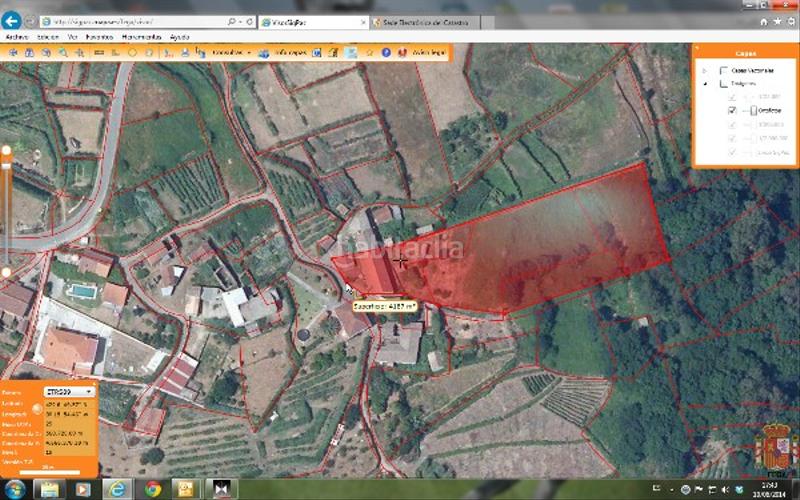Viewport: 800px width, 500px height.
Task: Launch Internet Explorer from the taskbar
Action: (x=117, y=489)
